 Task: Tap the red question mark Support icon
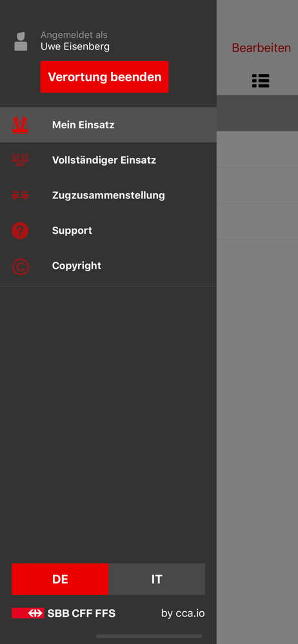(x=20, y=231)
